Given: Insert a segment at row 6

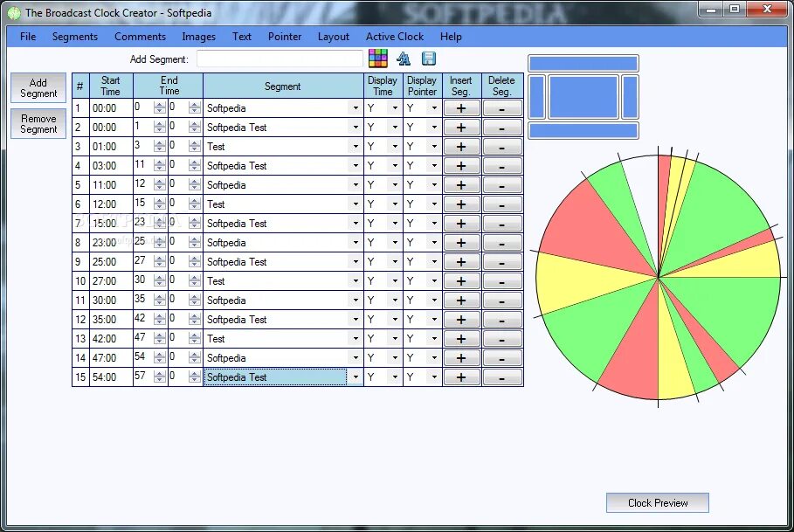Looking at the screenshot, I should point(462,204).
